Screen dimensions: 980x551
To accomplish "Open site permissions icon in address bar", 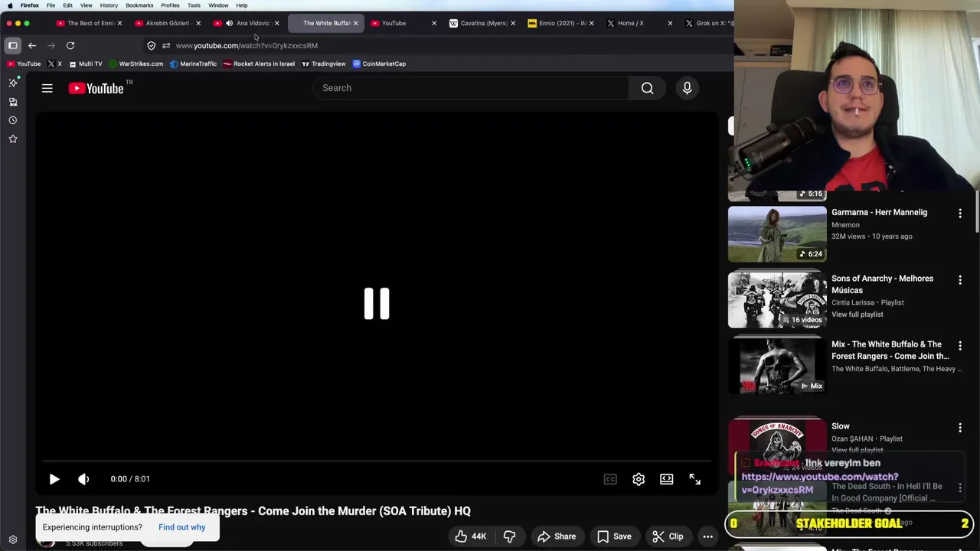I will tap(166, 46).
